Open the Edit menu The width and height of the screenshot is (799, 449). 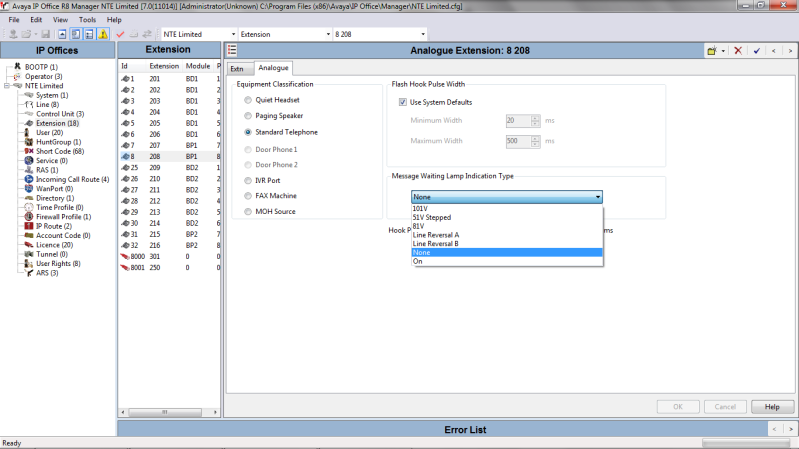coord(36,20)
